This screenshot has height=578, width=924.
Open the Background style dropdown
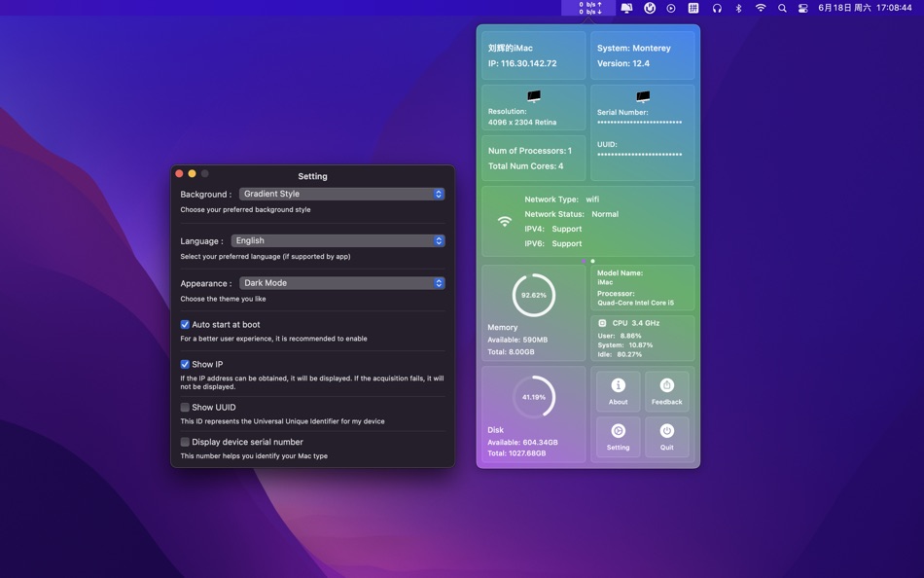[x=341, y=194]
